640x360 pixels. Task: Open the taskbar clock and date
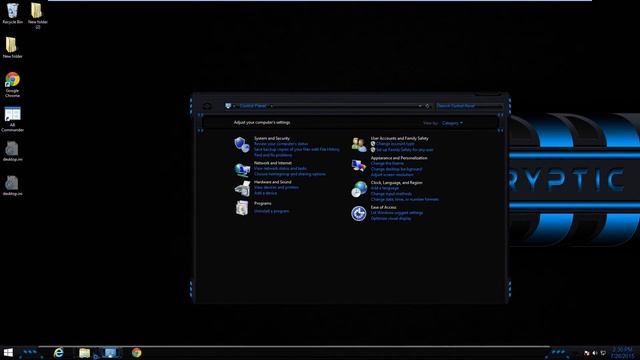coord(622,353)
